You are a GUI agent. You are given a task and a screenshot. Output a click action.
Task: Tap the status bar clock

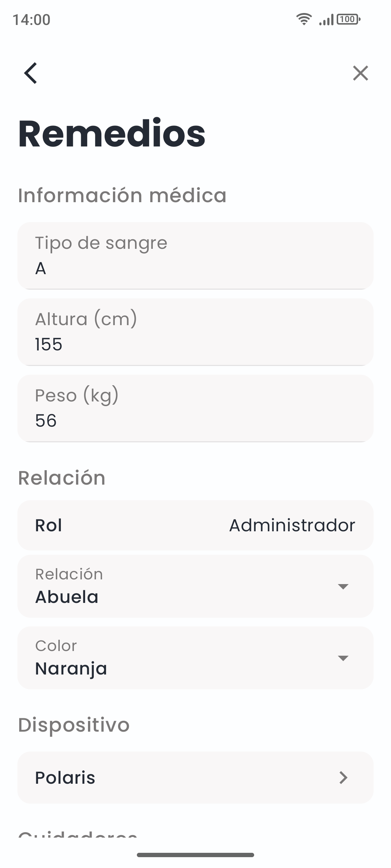31,20
